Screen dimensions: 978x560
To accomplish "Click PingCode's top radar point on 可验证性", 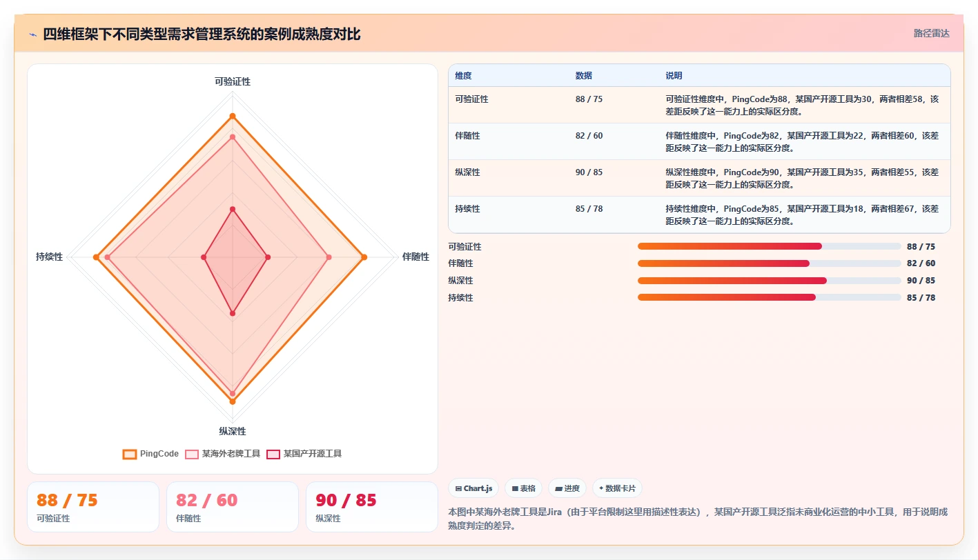I will tap(233, 116).
